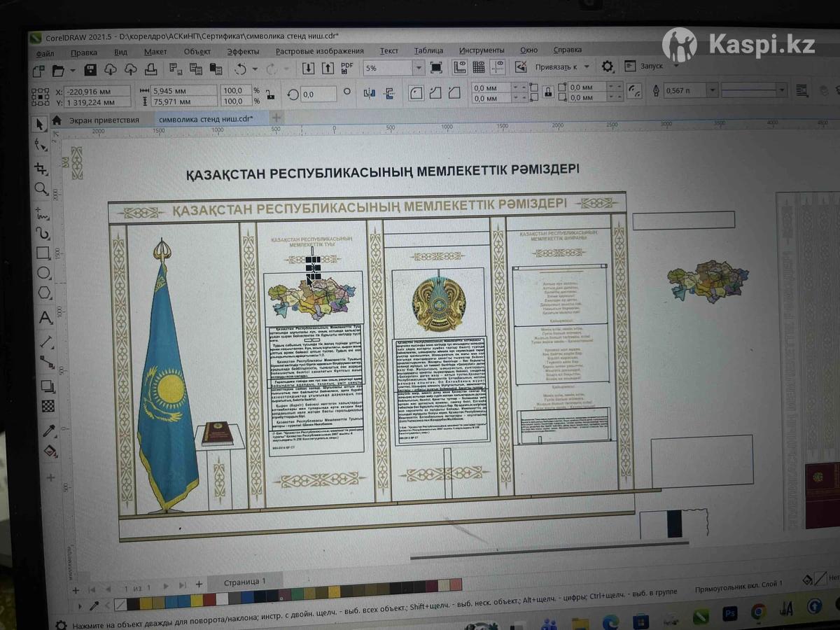The image size is (840, 630).
Task: Select the Crop tool in the toolbox
Action: click(x=41, y=168)
